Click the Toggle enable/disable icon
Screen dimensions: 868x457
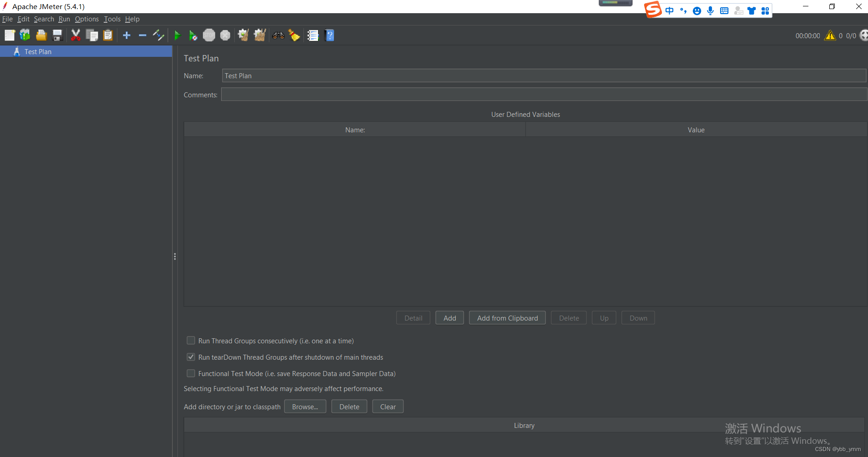click(x=158, y=35)
